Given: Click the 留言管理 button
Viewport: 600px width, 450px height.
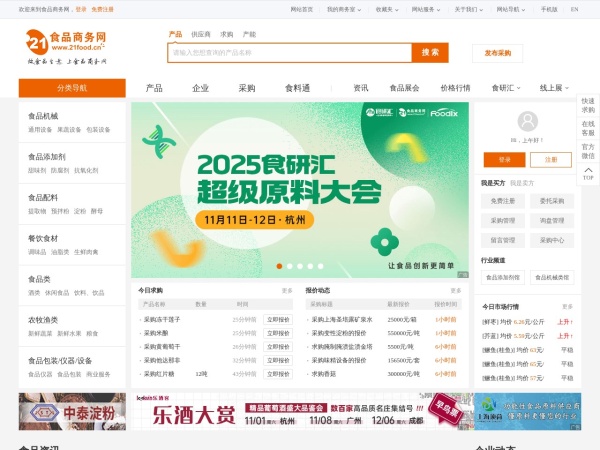Looking at the screenshot, I should point(503,240).
